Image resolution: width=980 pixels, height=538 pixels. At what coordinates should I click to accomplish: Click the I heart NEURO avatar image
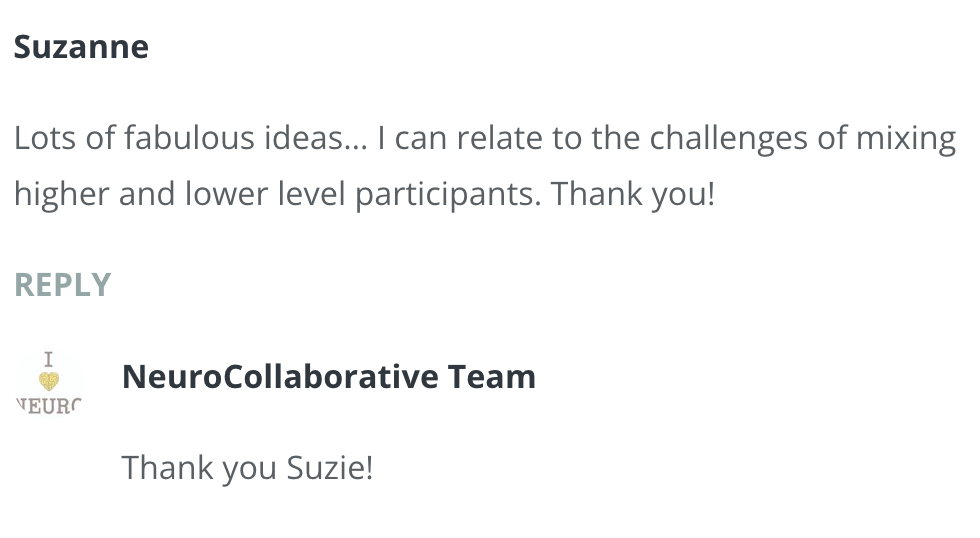(x=48, y=381)
